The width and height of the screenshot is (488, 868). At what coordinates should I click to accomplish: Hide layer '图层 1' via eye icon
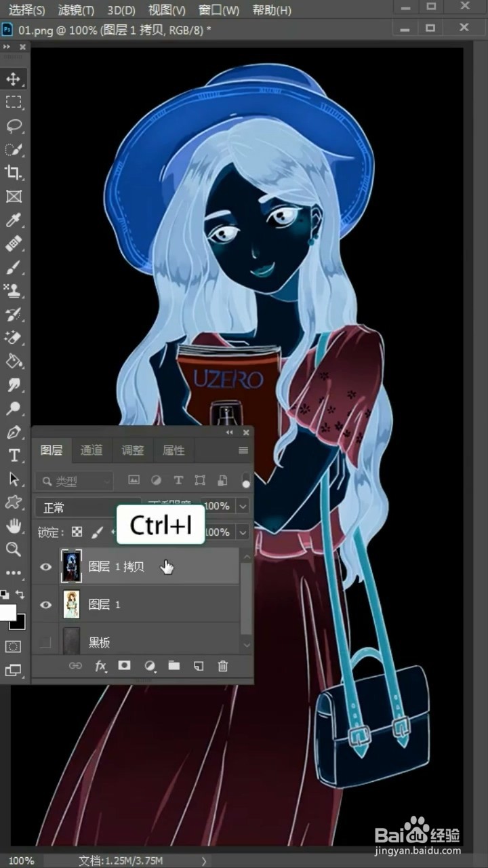[x=46, y=604]
